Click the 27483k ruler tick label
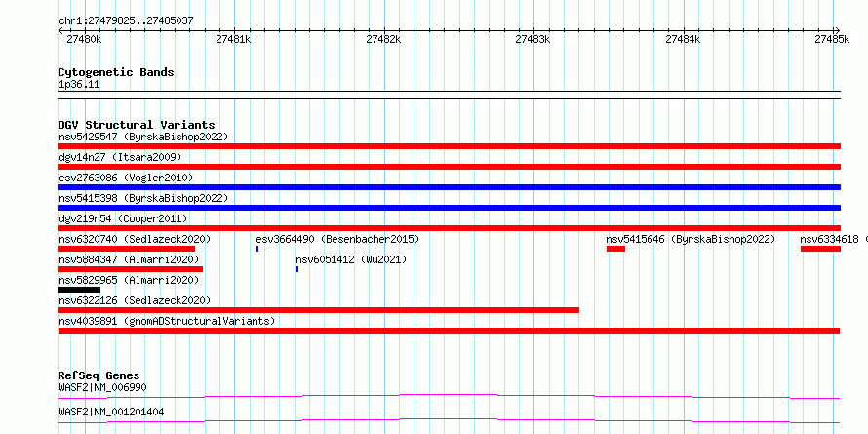The image size is (868, 434). [x=533, y=39]
